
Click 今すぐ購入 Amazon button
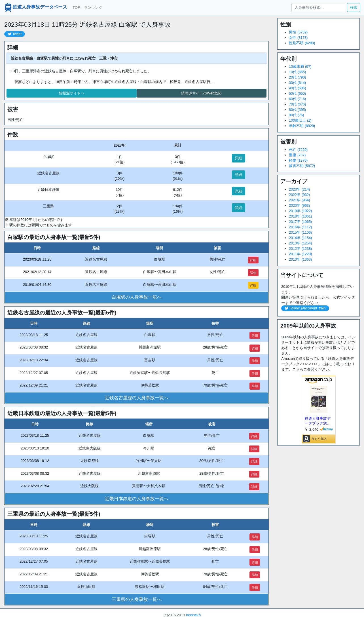tap(319, 439)
